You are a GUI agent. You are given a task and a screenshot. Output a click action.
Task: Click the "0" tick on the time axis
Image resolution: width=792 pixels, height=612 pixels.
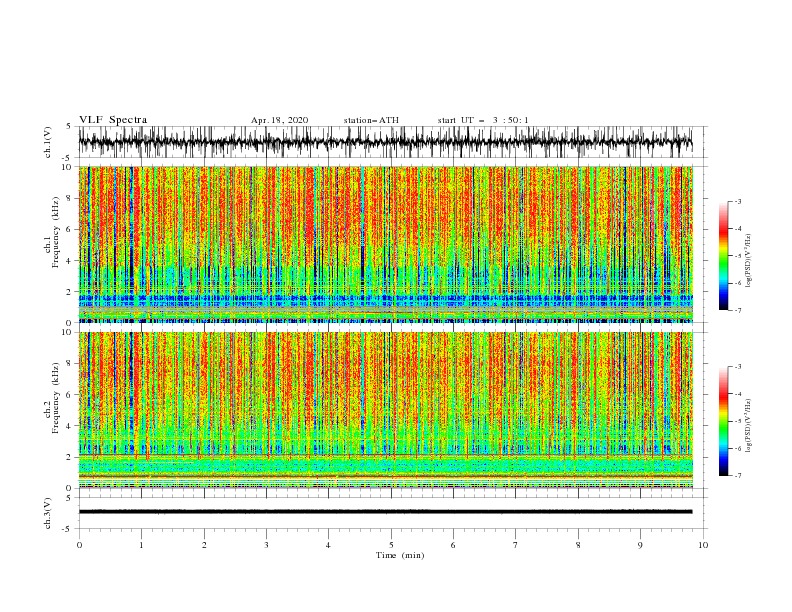click(79, 545)
